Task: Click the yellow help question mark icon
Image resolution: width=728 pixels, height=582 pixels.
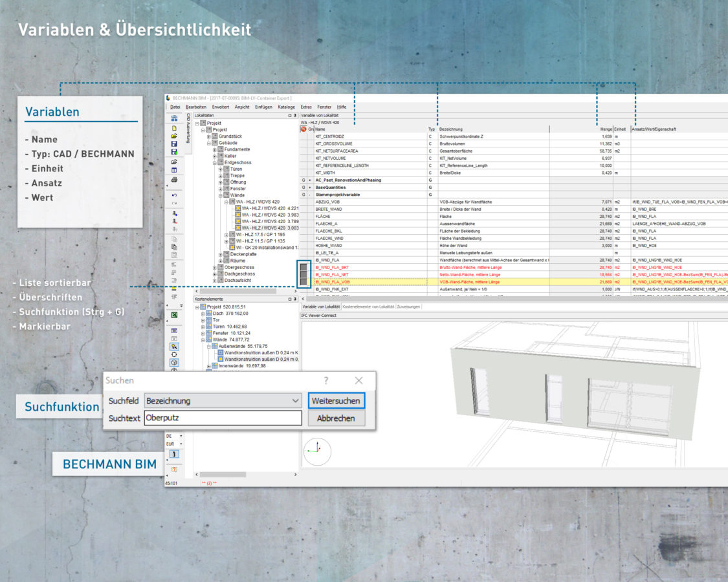Action: point(174,469)
